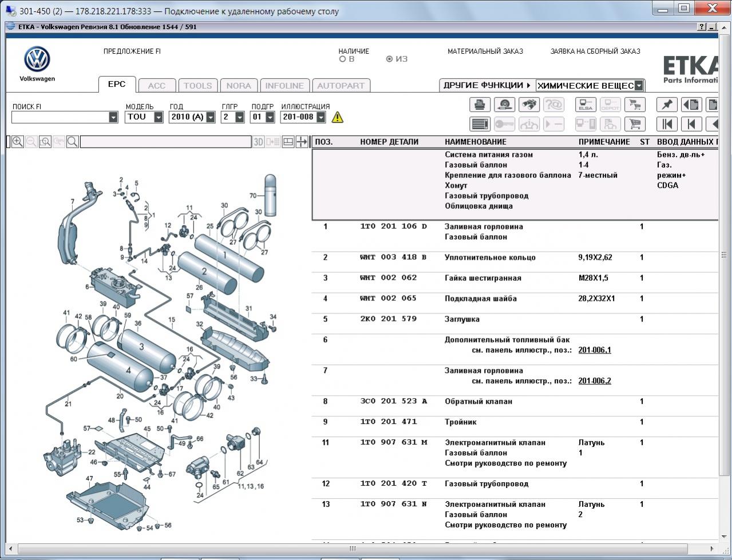Click the document icon with left arrow
This screenshot has width=732, height=560.
pos(691,105)
